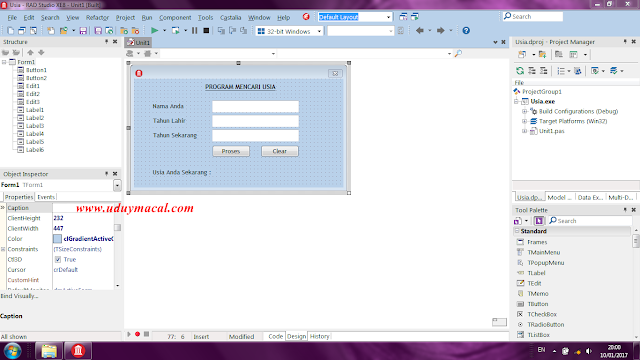Click the Pause toolbar icon
The image size is (640, 360).
tap(195, 31)
